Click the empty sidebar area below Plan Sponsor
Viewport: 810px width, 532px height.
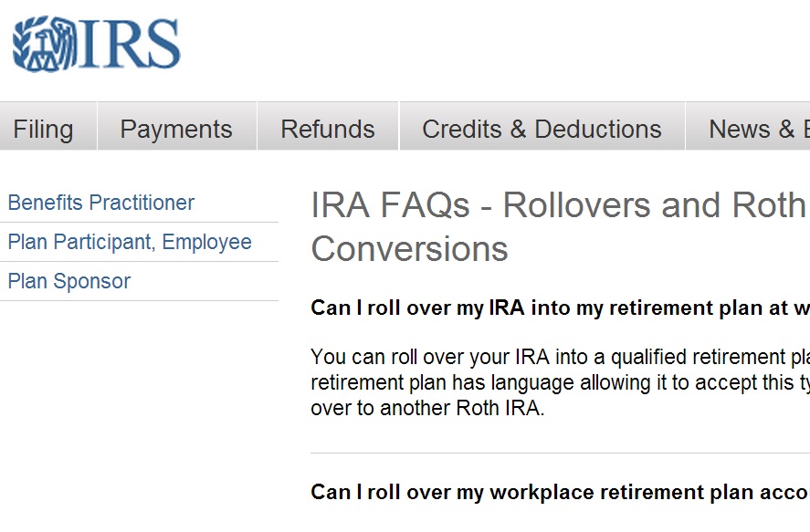(x=140, y=412)
